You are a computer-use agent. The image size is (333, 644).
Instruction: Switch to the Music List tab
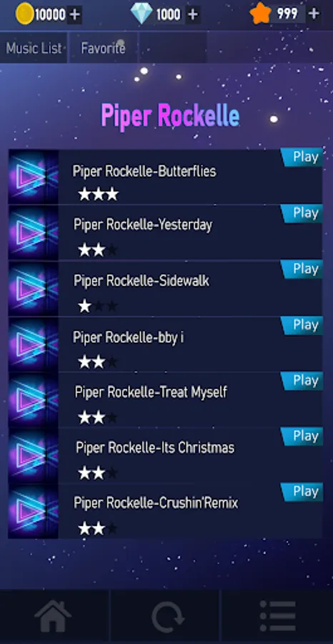tap(34, 48)
